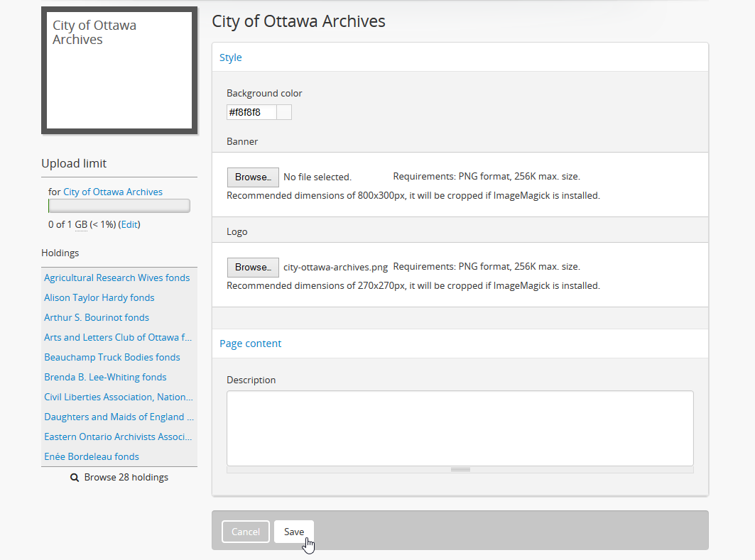The width and height of the screenshot is (755, 560).
Task: Open Beauchamp Truck Bodies fonds
Action: click(112, 357)
